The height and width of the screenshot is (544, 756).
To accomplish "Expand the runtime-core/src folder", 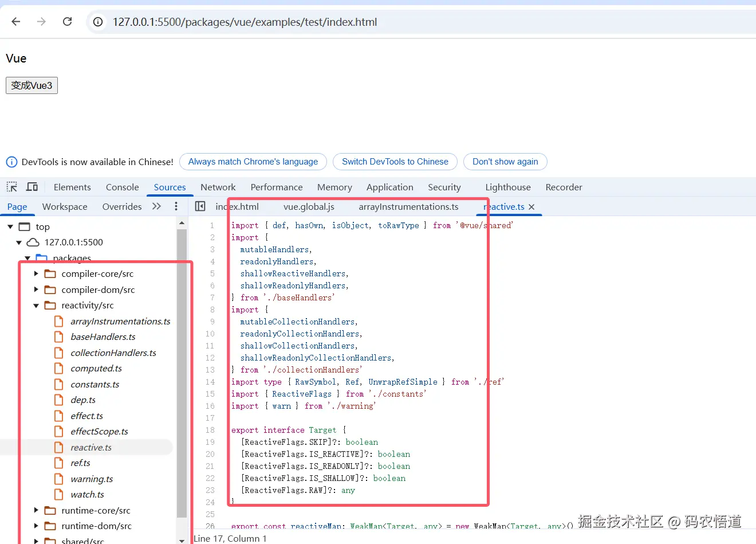I will click(36, 510).
